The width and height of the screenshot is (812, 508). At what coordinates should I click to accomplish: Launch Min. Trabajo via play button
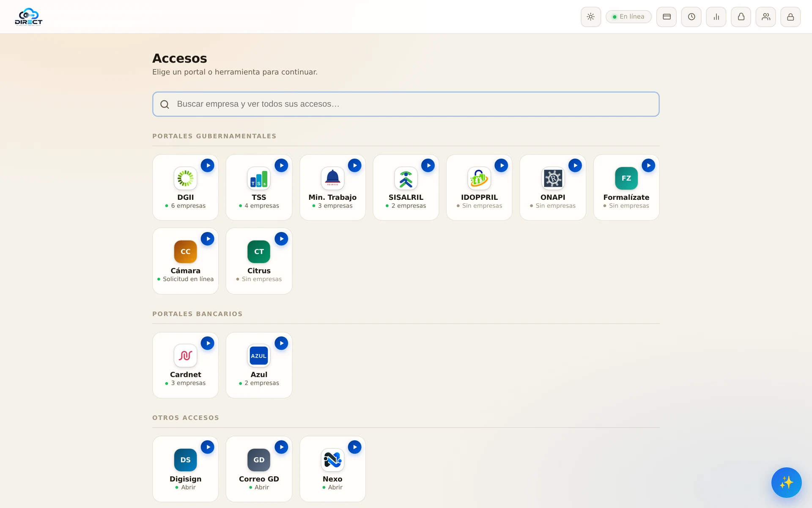click(355, 166)
